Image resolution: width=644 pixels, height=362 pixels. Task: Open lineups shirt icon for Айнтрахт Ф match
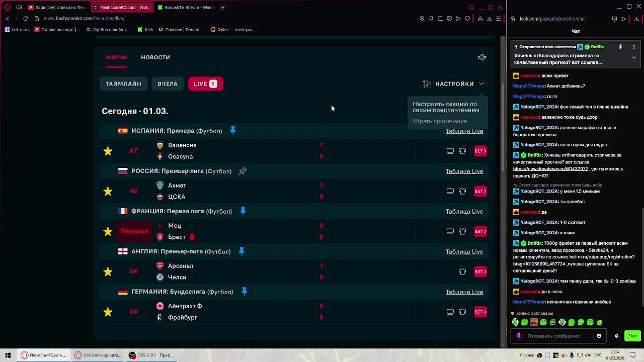[x=462, y=312]
